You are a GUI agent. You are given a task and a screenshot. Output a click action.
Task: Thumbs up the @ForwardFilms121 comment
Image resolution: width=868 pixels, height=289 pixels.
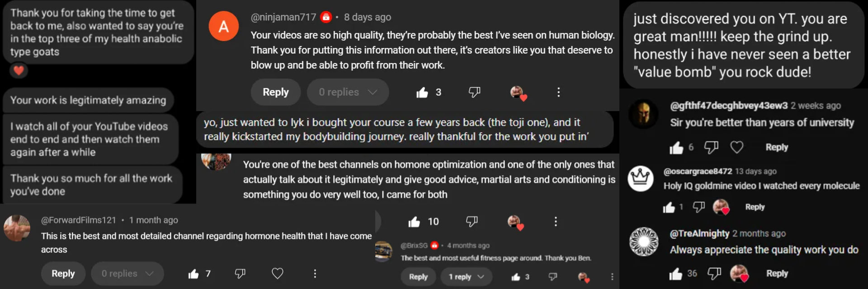[x=193, y=274]
